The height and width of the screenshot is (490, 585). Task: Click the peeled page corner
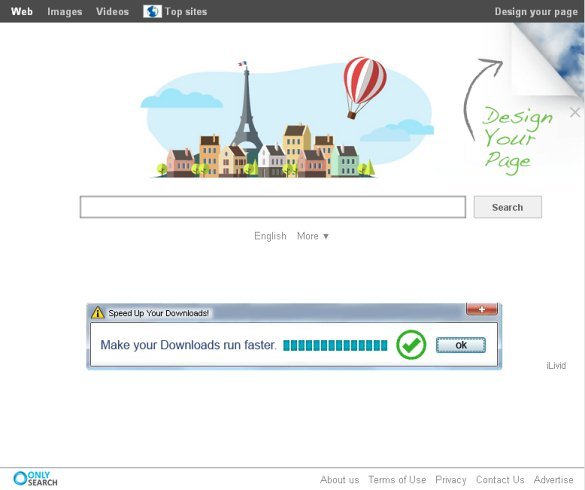tap(547, 60)
